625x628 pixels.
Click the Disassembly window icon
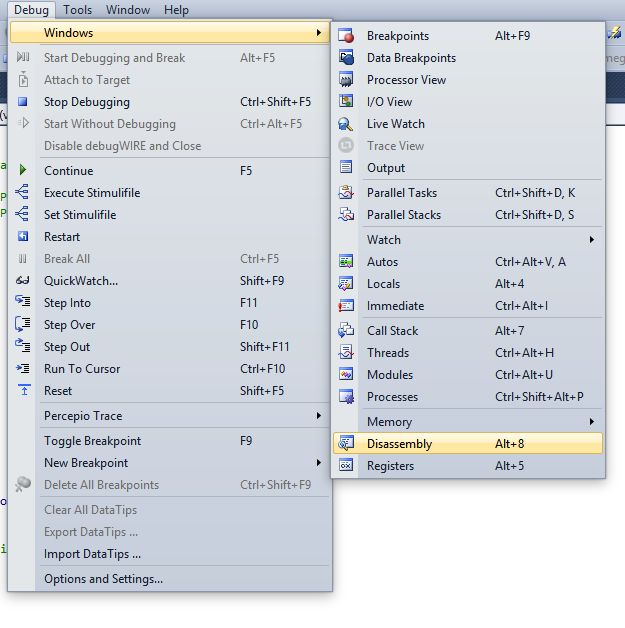(346, 443)
